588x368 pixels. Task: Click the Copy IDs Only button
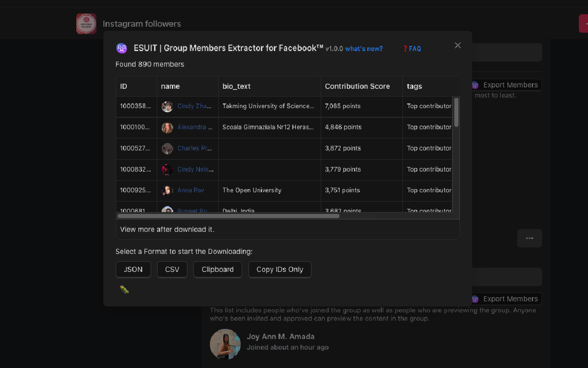point(280,270)
